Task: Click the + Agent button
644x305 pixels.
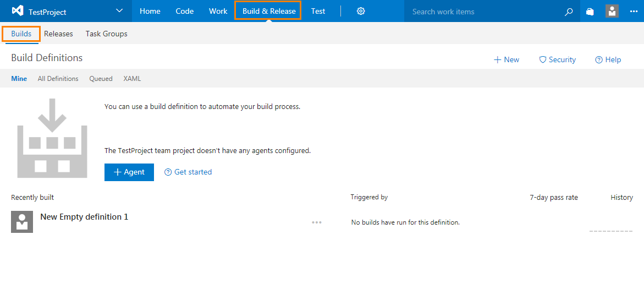Action: 129,172
